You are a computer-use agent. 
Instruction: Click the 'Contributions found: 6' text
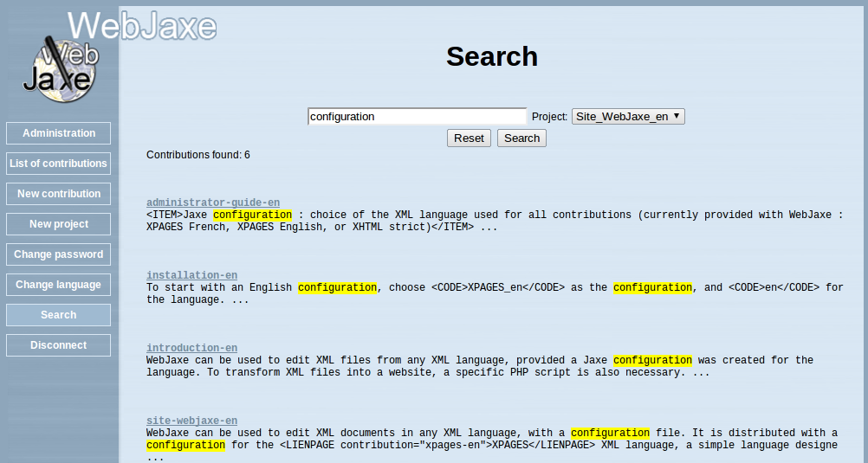[198, 155]
